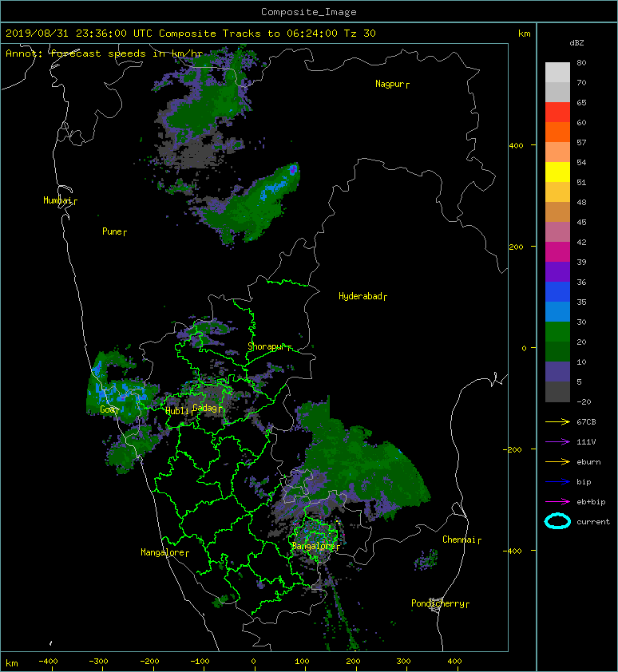Select the blue bip arrow legend symbol
The width and height of the screenshot is (618, 672).
[557, 482]
